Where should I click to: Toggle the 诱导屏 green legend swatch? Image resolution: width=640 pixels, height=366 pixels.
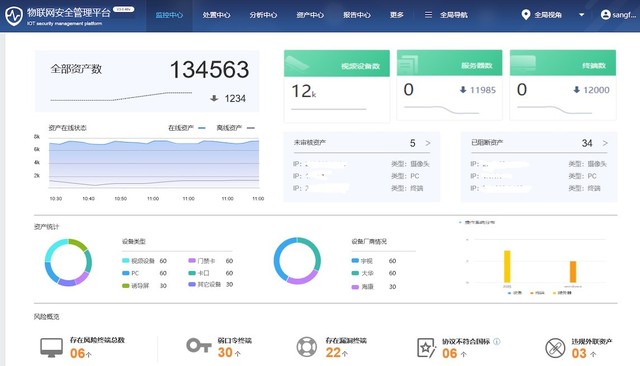coord(126,286)
